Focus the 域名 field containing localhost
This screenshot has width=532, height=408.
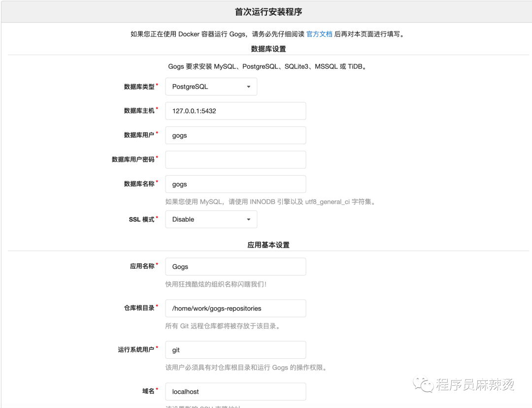coord(235,392)
